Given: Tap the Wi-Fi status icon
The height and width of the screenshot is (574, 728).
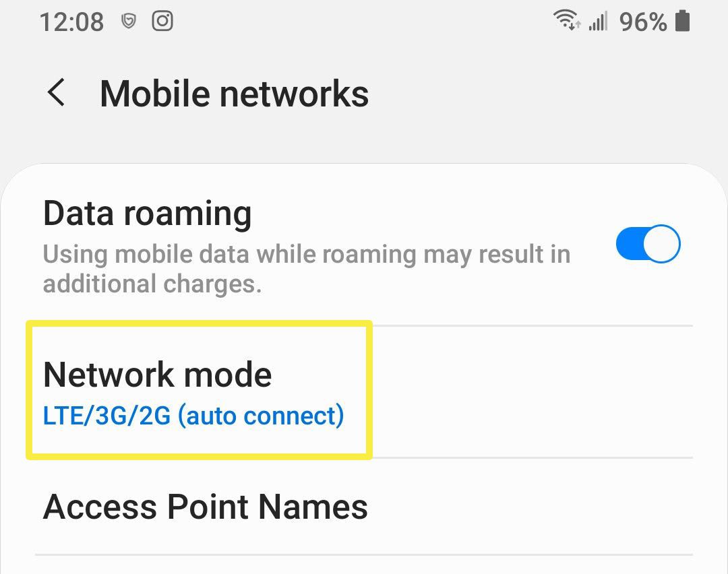Looking at the screenshot, I should pos(566,20).
